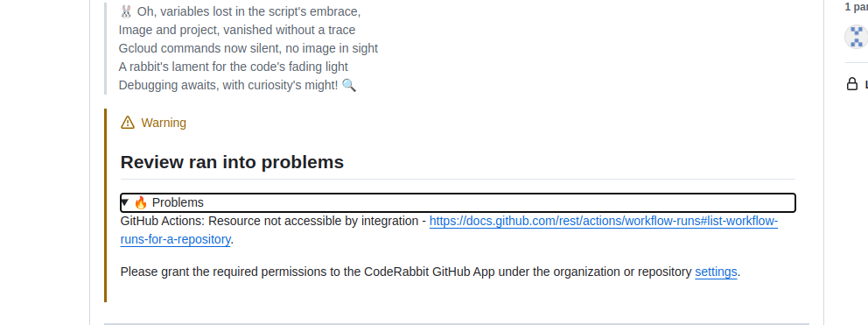Click the rabbit emoji starting the poem
The height and width of the screenshot is (325, 868).
(x=126, y=11)
